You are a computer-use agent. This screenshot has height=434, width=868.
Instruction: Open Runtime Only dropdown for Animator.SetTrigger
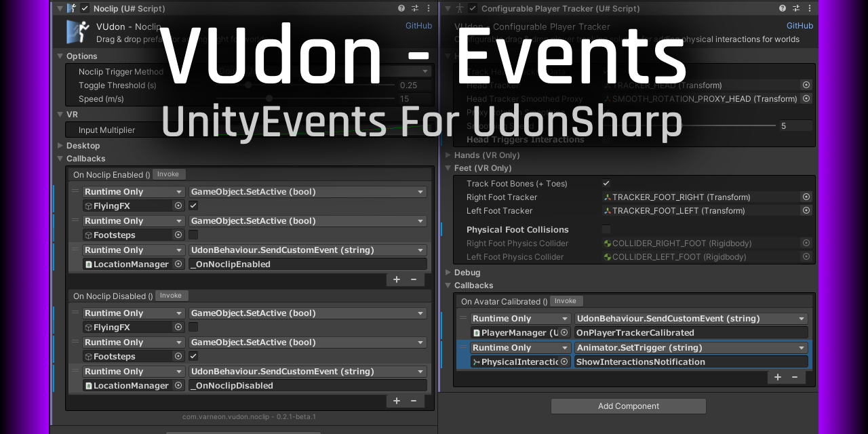[x=520, y=347]
